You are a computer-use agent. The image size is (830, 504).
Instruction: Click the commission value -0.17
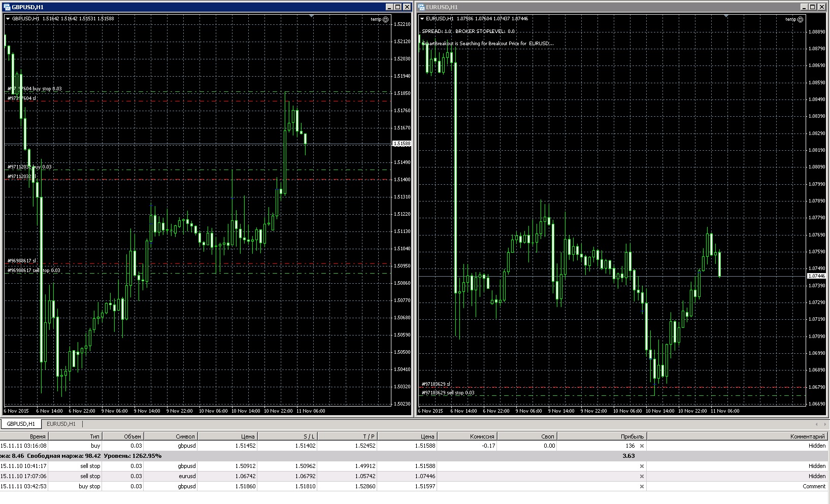[489, 446]
